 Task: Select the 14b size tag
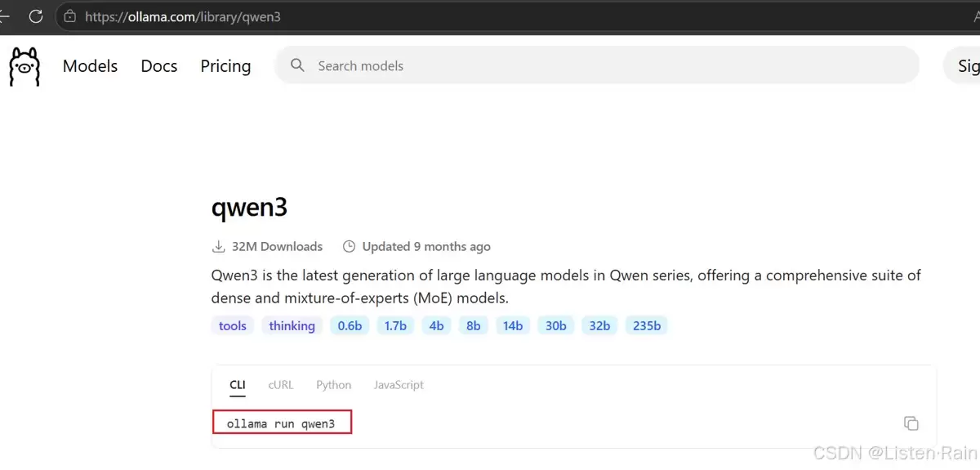click(x=513, y=325)
